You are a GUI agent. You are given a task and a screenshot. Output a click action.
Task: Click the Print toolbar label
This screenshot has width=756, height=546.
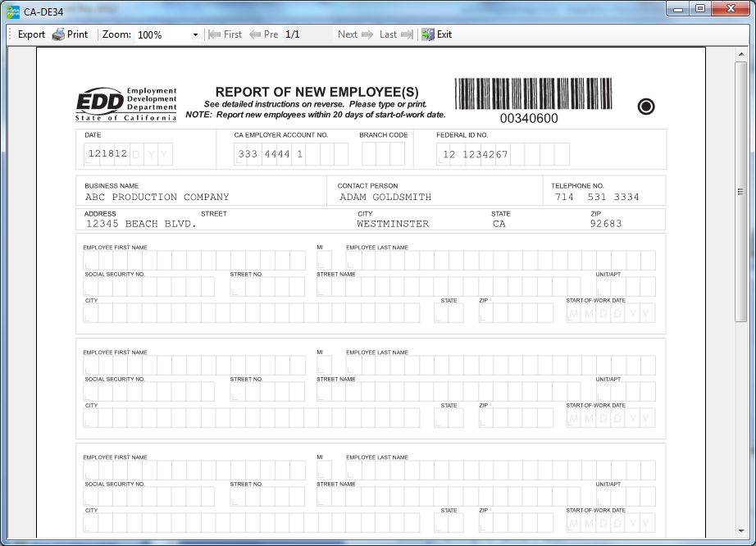78,34
